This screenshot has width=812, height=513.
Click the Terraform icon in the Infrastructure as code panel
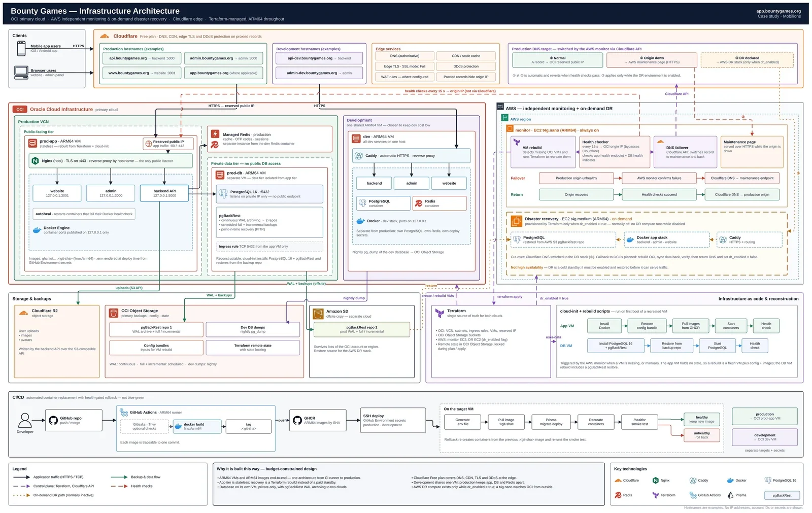439,313
